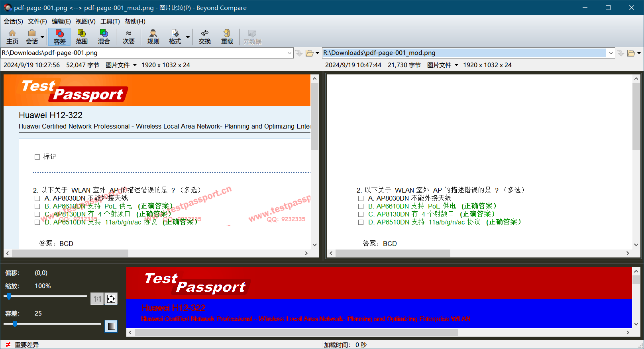Click the left pane scroll-left arrow
Viewport: 644px width, 349px height.
(x=8, y=253)
